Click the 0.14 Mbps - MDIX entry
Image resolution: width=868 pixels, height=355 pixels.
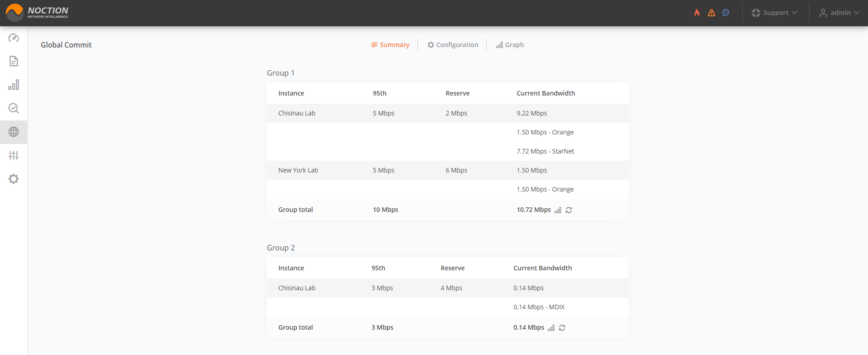click(x=539, y=307)
